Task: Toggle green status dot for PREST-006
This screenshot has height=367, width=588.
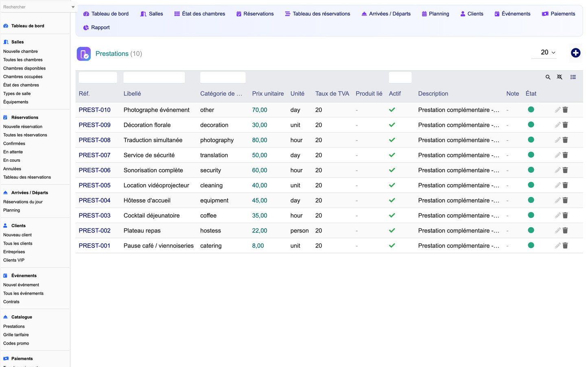Action: [531, 170]
